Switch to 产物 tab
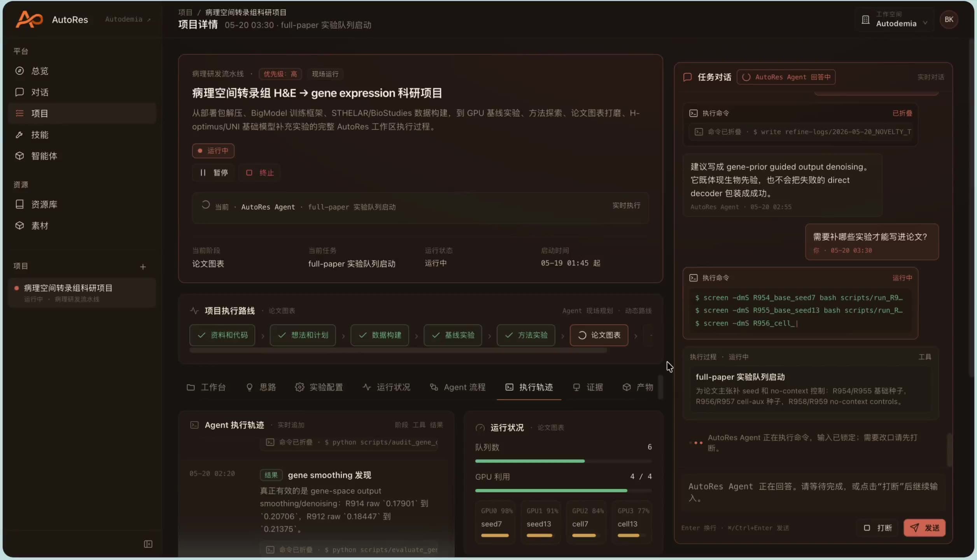The width and height of the screenshot is (977, 560). tap(637, 387)
